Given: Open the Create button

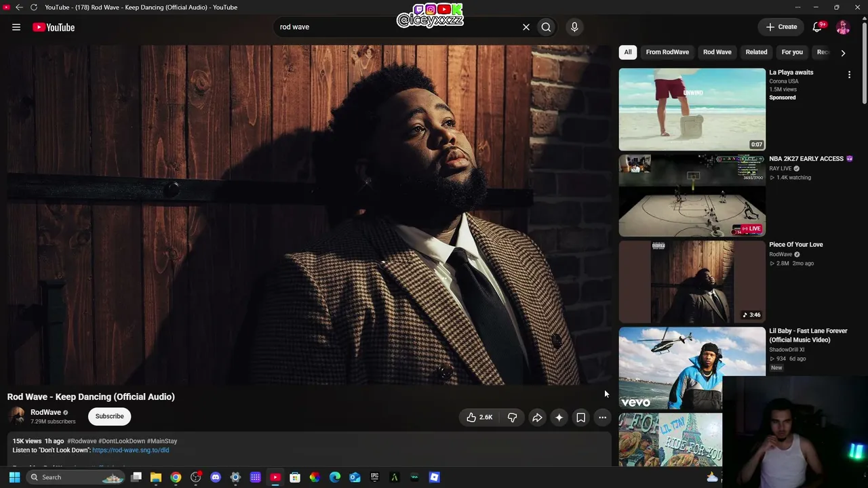Looking at the screenshot, I should point(781,27).
